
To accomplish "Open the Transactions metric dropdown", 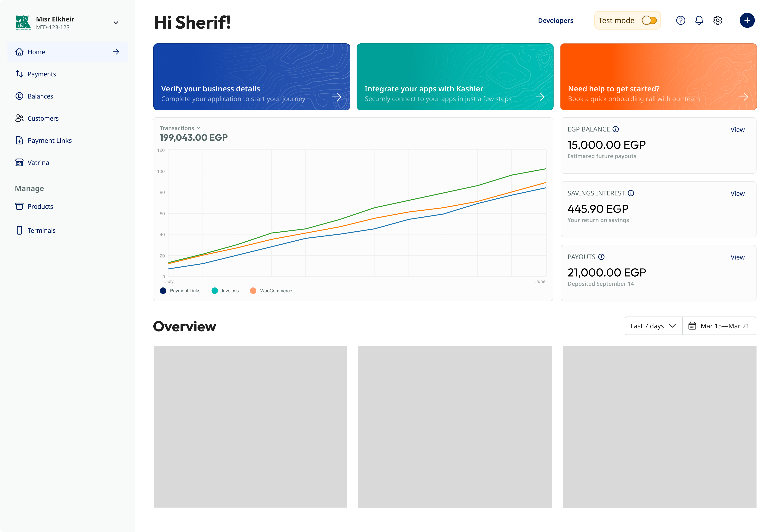I will click(x=180, y=128).
